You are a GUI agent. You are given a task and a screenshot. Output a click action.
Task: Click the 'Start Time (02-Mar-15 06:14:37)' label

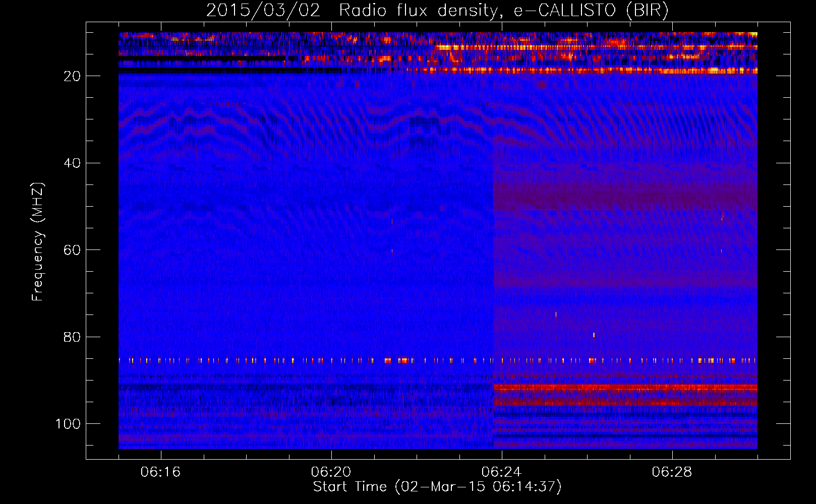pyautogui.click(x=437, y=487)
